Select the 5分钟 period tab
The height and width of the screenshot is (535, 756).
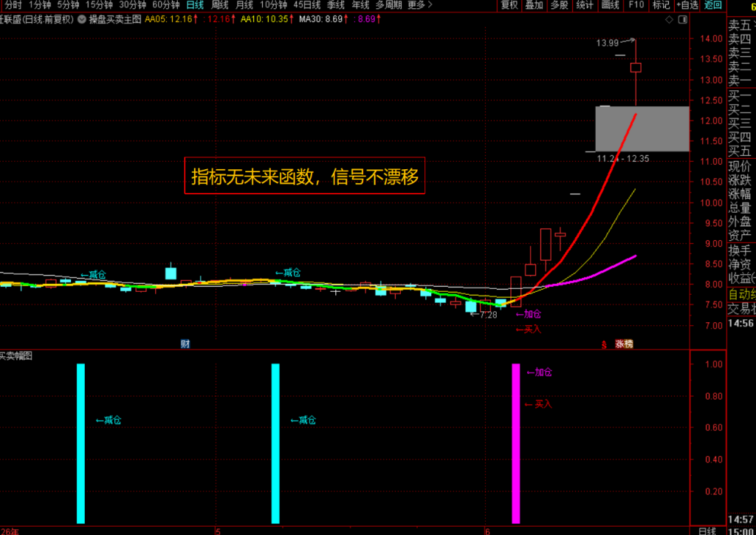68,5
